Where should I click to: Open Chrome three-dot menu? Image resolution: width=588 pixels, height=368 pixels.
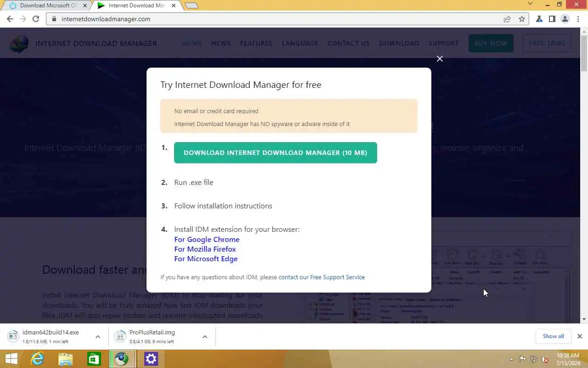[x=578, y=19]
